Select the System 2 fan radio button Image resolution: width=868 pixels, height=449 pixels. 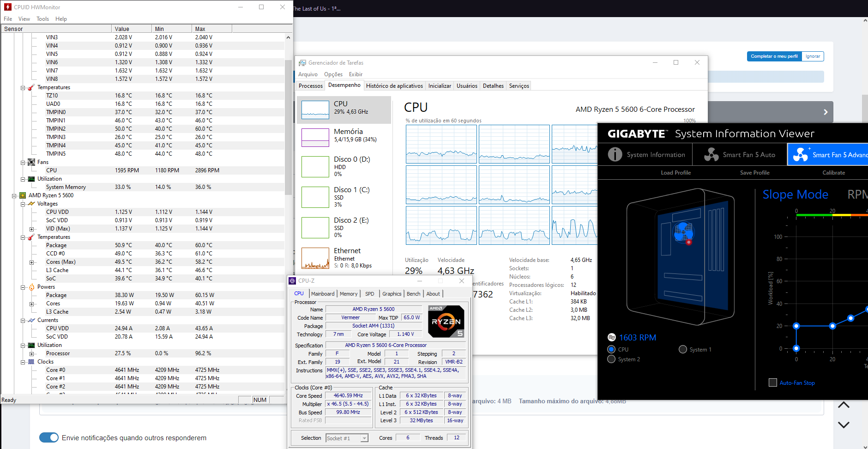611,359
